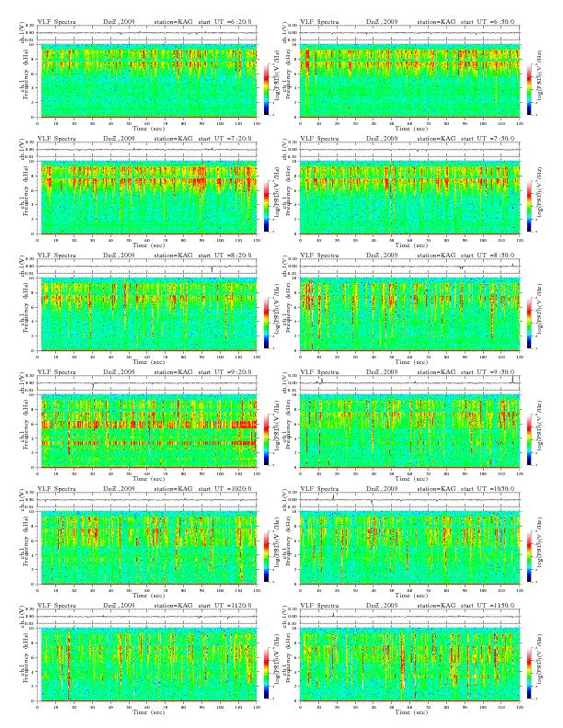Click the ch.1 (V) waveform strip above the 9:20:0 spectrogram
This screenshot has width=563, height=728.
pyautogui.click(x=147, y=383)
